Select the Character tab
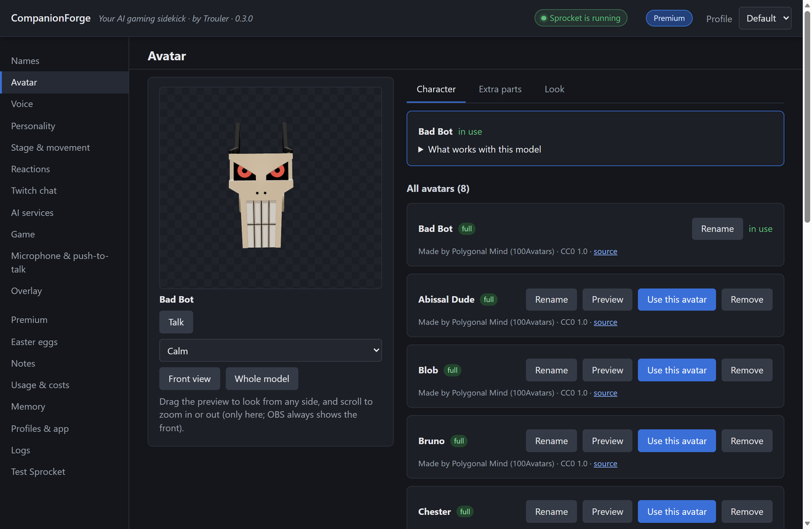812x529 pixels. click(436, 89)
